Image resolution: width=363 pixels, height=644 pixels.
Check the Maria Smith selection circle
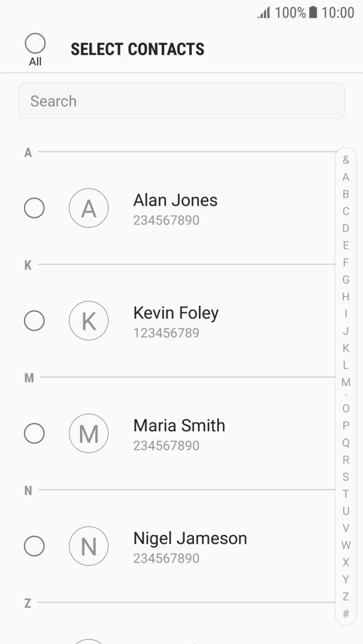[34, 433]
